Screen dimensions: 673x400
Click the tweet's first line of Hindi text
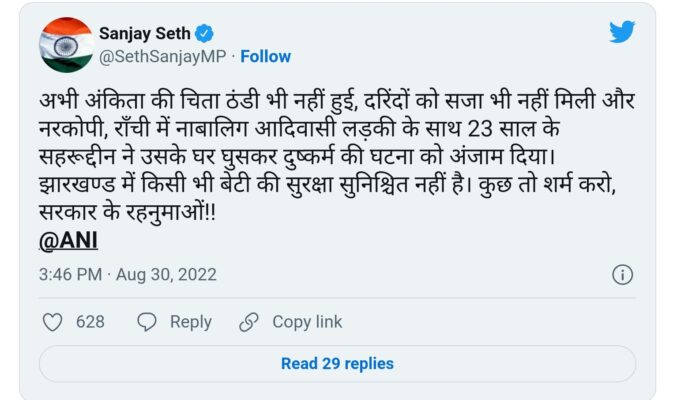pyautogui.click(x=334, y=103)
